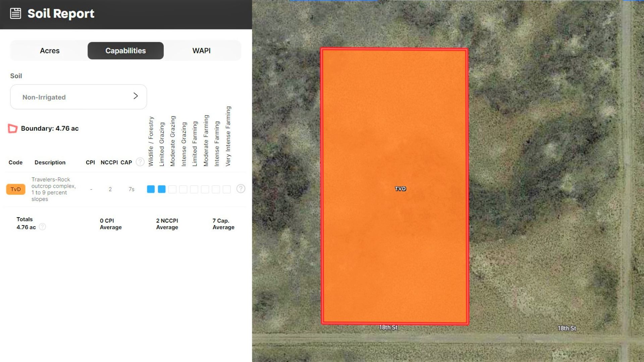Switch to the WAPI tab

pyautogui.click(x=201, y=51)
